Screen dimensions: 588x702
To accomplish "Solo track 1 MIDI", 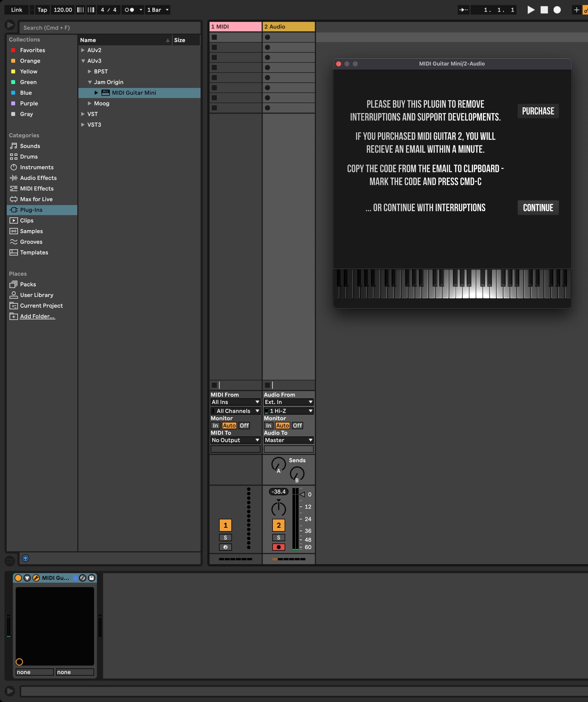I will 225,538.
